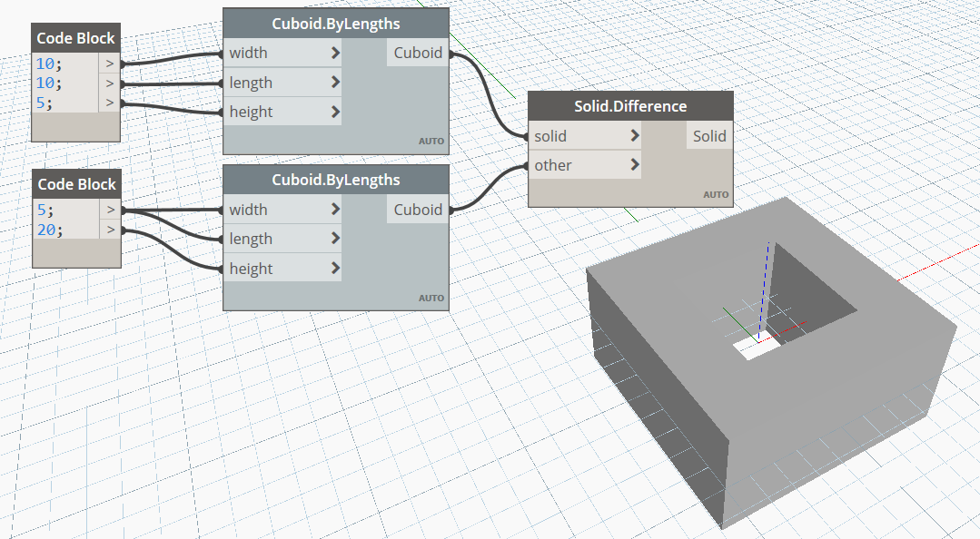This screenshot has height=539, width=980.
Task: Click output port beside the "20;" line
Action: [x=111, y=230]
